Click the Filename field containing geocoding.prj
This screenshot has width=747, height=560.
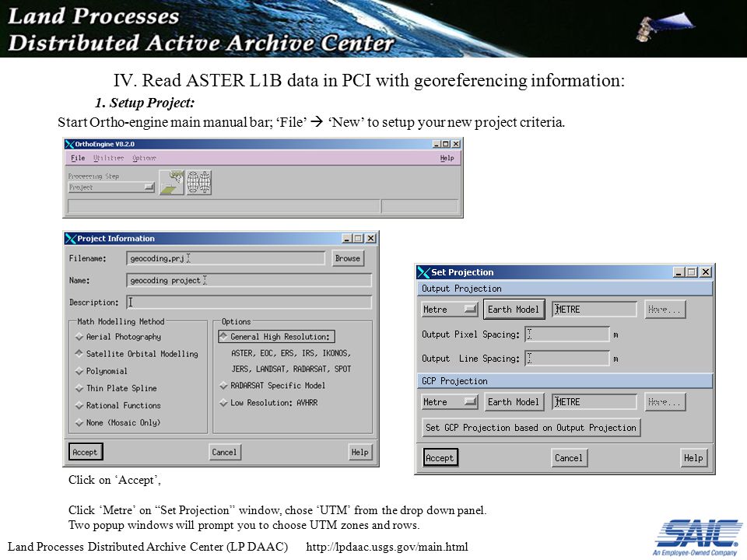(x=226, y=258)
